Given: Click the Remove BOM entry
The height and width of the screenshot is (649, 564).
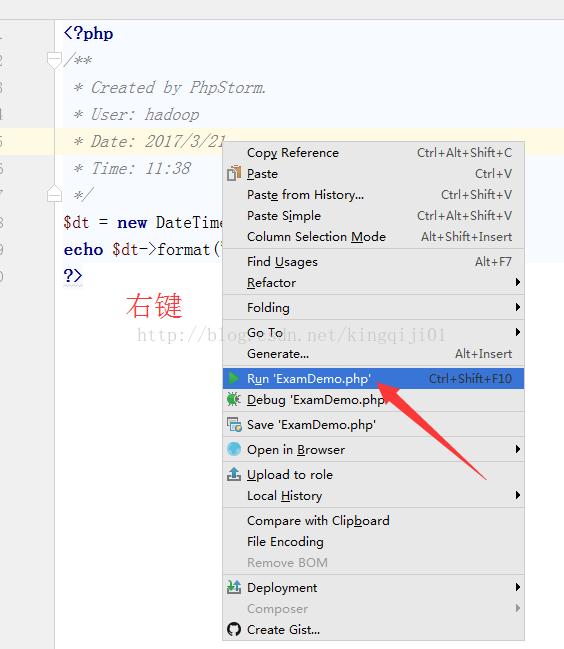Looking at the screenshot, I should click(373, 563).
